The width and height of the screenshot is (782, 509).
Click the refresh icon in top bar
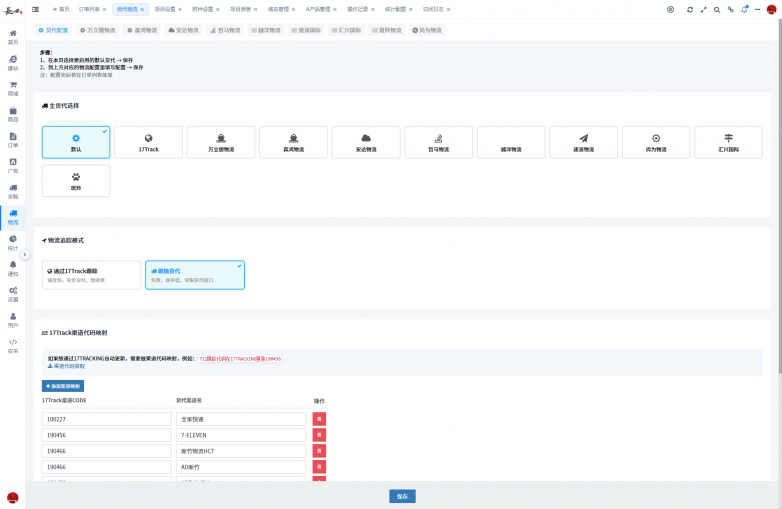coord(690,9)
